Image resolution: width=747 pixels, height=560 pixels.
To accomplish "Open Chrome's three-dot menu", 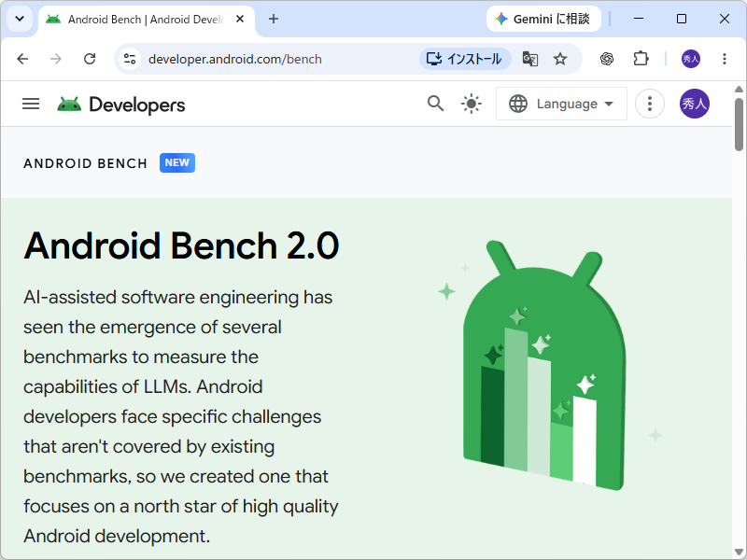I will tap(725, 59).
